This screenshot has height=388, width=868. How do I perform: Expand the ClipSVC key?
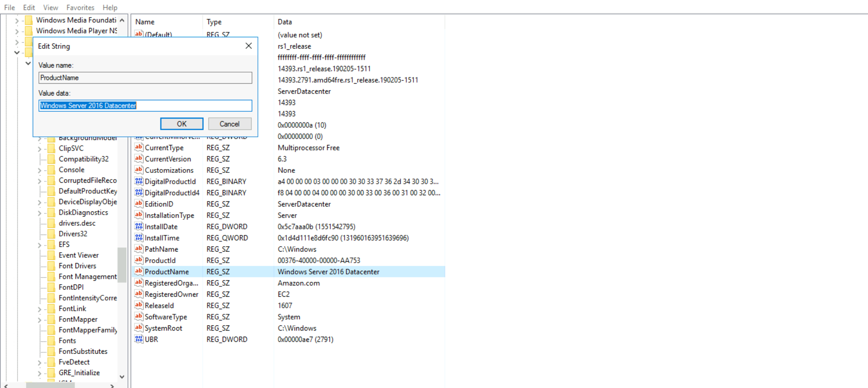coord(39,149)
